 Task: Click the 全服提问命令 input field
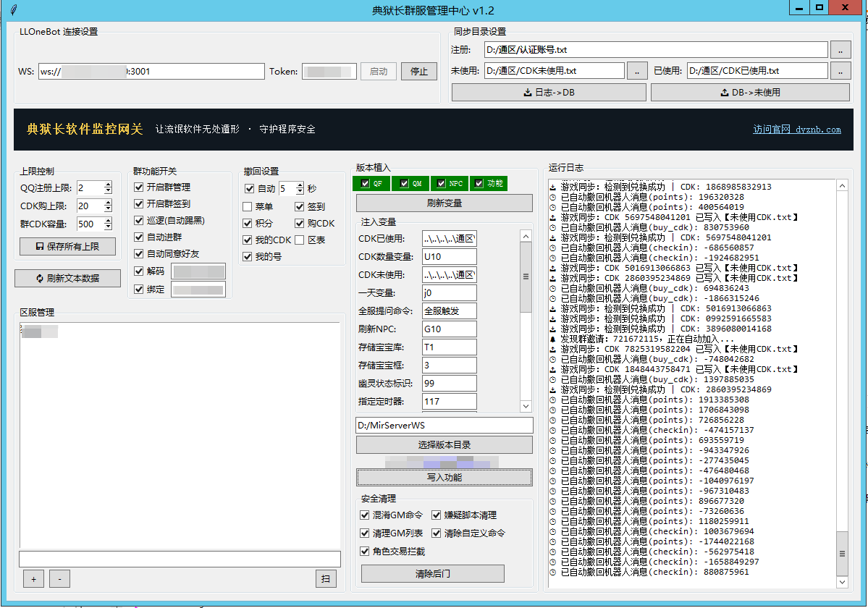[x=449, y=311]
